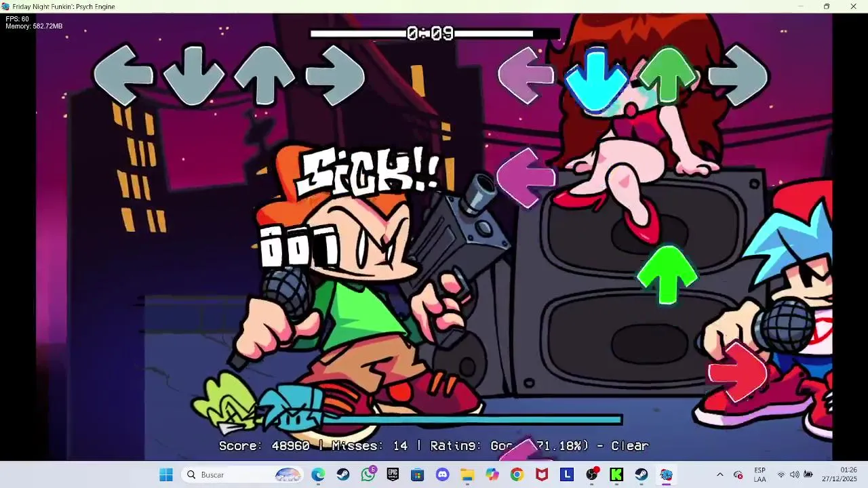Click the ESP LAA language indicator
The image size is (868, 488).
pos(760,474)
